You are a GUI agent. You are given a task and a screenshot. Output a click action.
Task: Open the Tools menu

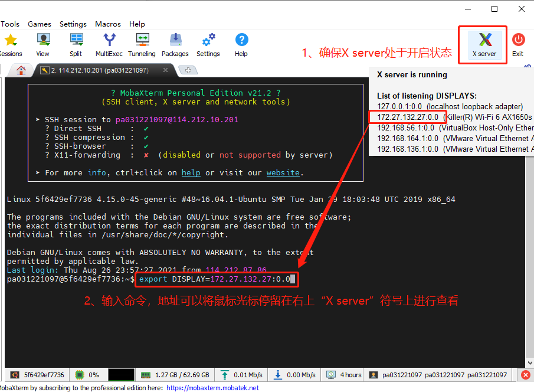click(x=10, y=24)
